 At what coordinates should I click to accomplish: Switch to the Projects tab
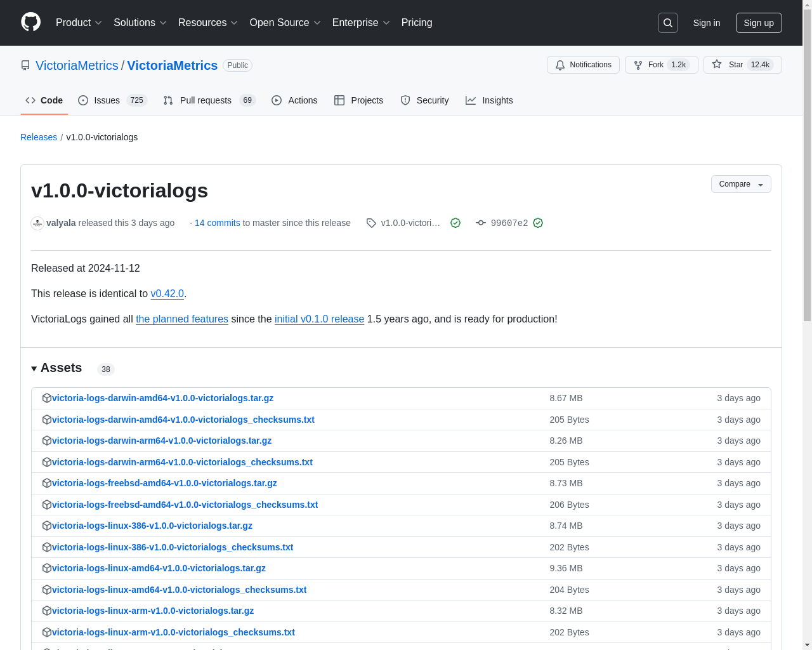pos(358,100)
